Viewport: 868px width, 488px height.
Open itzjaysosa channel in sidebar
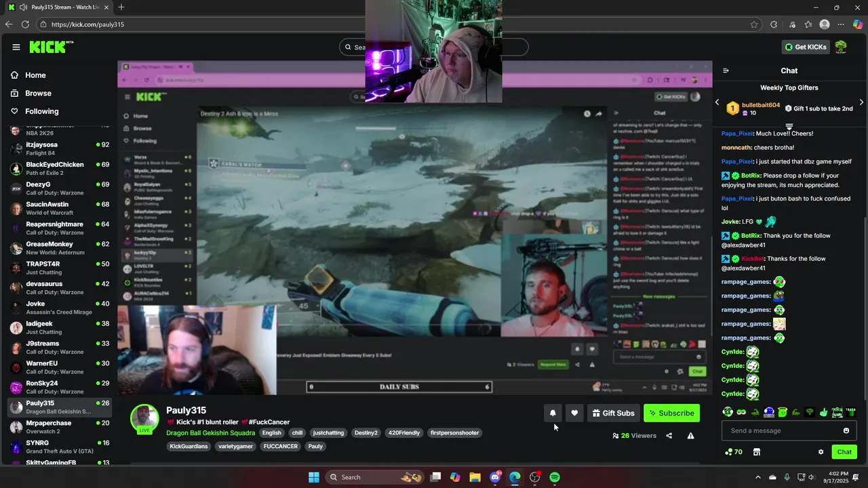click(x=59, y=148)
